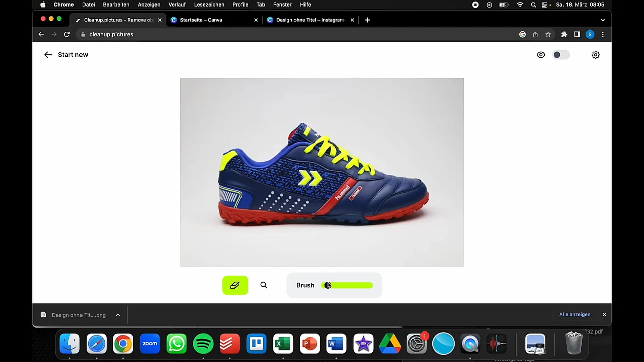Open the Chrome extensions puzzle icon

564,34
